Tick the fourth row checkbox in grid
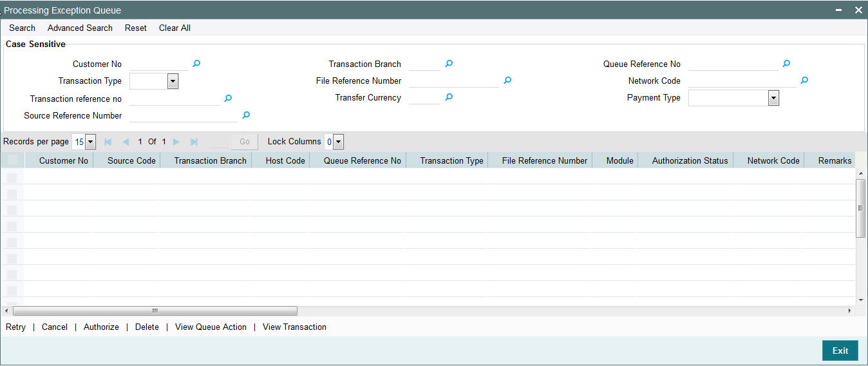 (x=12, y=226)
